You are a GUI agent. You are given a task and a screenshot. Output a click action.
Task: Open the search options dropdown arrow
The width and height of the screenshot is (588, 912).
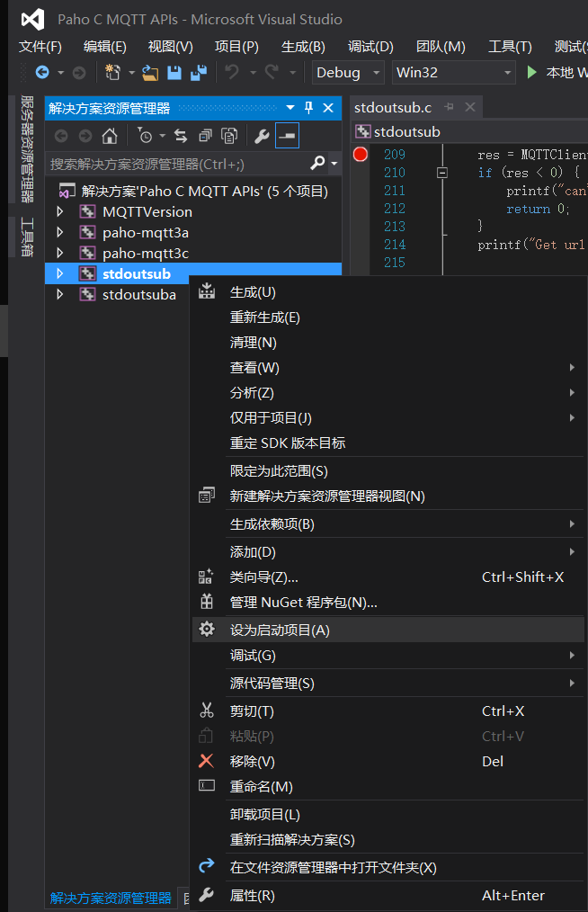(x=334, y=164)
